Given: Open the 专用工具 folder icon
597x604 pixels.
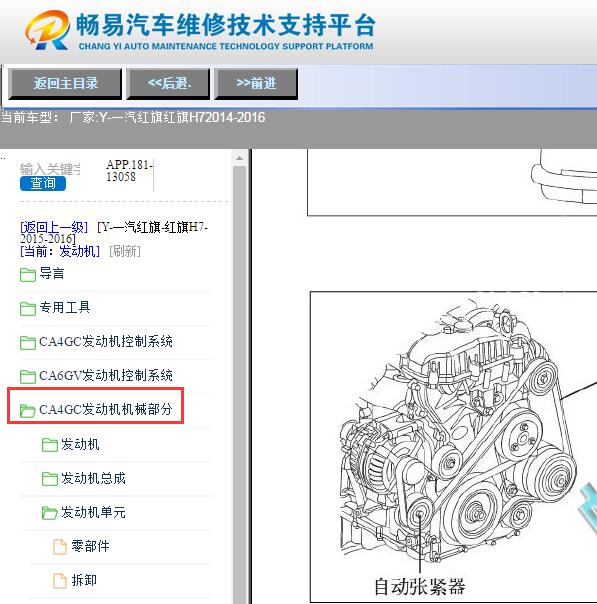Looking at the screenshot, I should [x=28, y=308].
